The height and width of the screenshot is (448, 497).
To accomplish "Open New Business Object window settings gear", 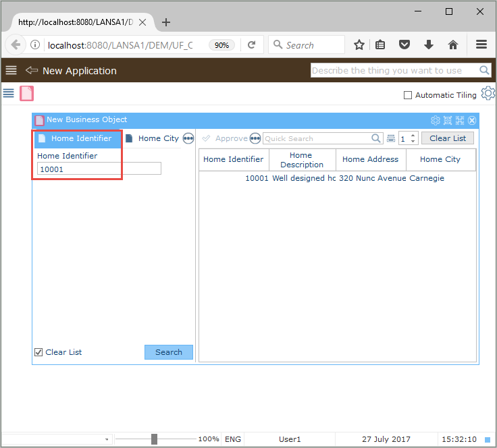I will [435, 120].
